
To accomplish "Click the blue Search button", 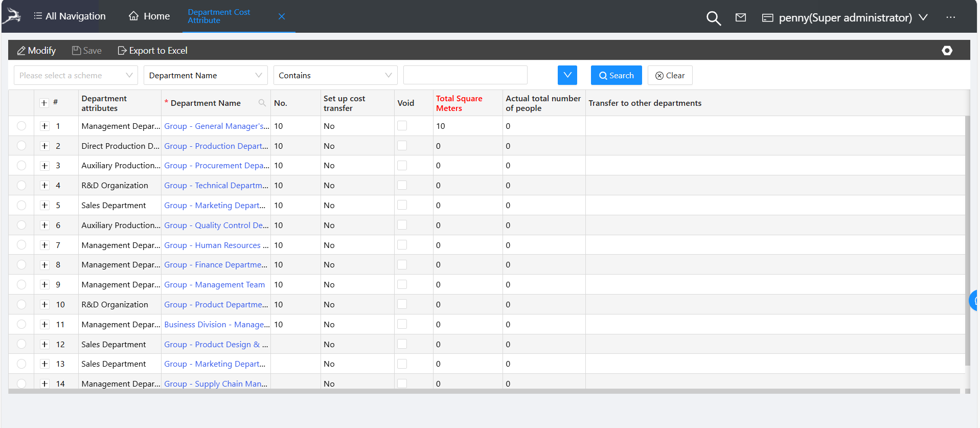I will coord(616,75).
